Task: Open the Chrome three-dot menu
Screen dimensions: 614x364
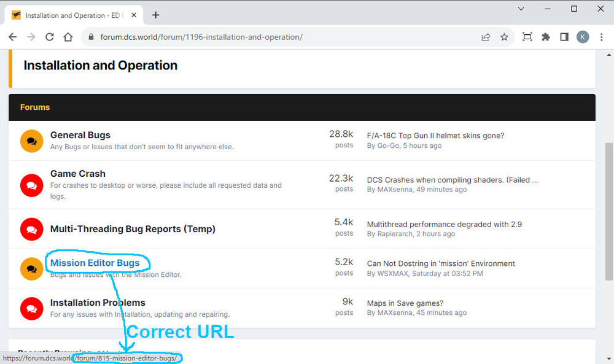Action: [x=602, y=37]
